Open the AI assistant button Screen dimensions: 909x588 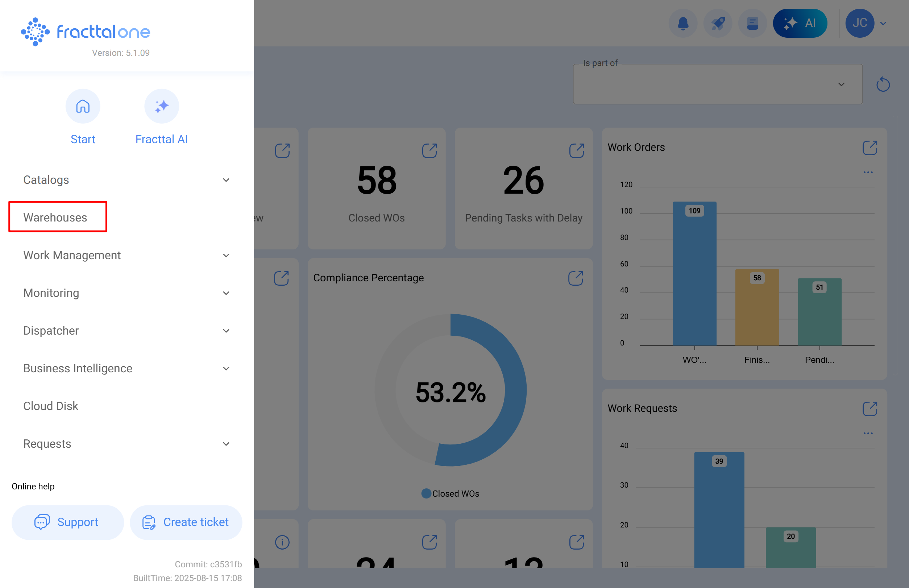tap(800, 23)
